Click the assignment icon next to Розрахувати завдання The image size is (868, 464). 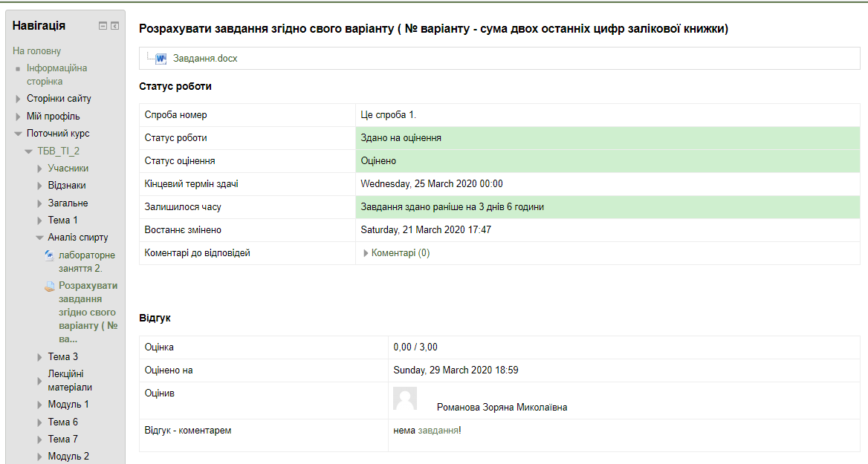[x=49, y=286]
